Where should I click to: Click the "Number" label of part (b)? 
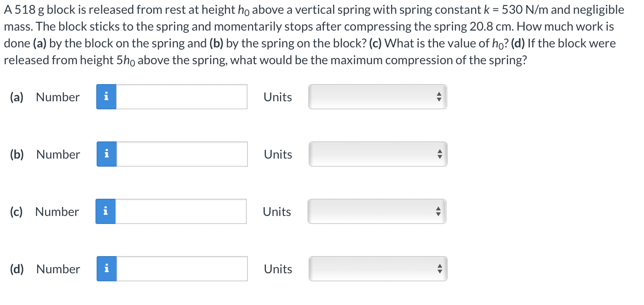(58, 154)
